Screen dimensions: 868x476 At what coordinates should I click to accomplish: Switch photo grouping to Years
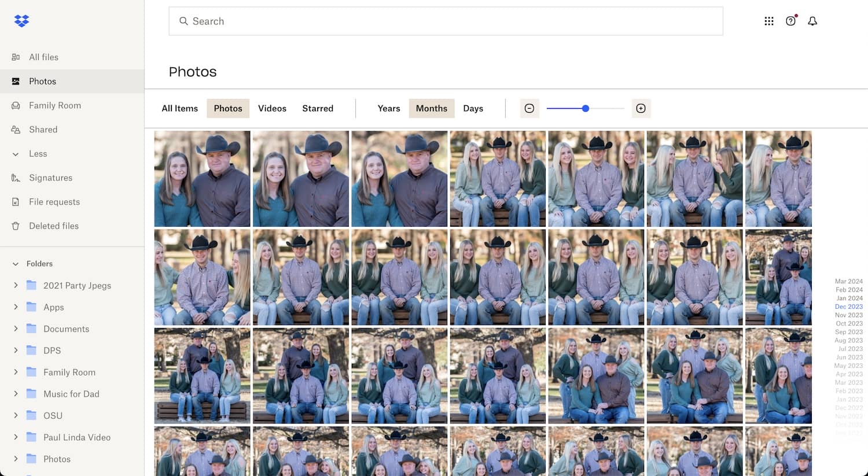(388, 108)
